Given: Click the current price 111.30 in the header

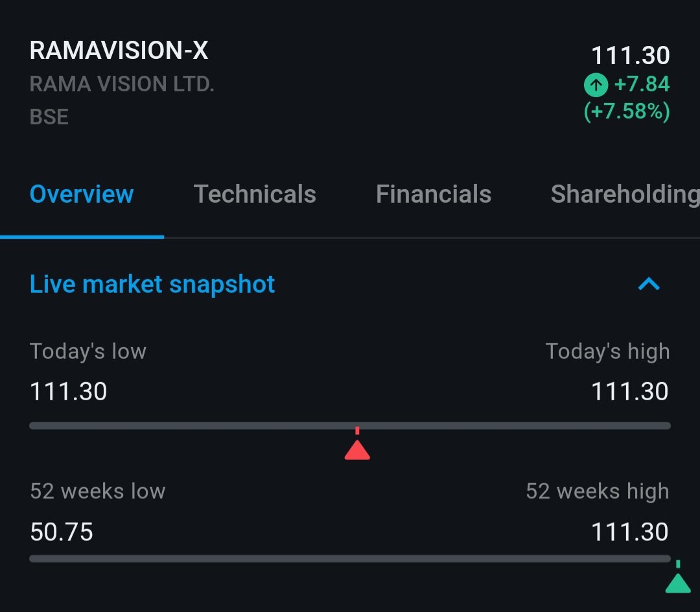Looking at the screenshot, I should pyautogui.click(x=631, y=56).
